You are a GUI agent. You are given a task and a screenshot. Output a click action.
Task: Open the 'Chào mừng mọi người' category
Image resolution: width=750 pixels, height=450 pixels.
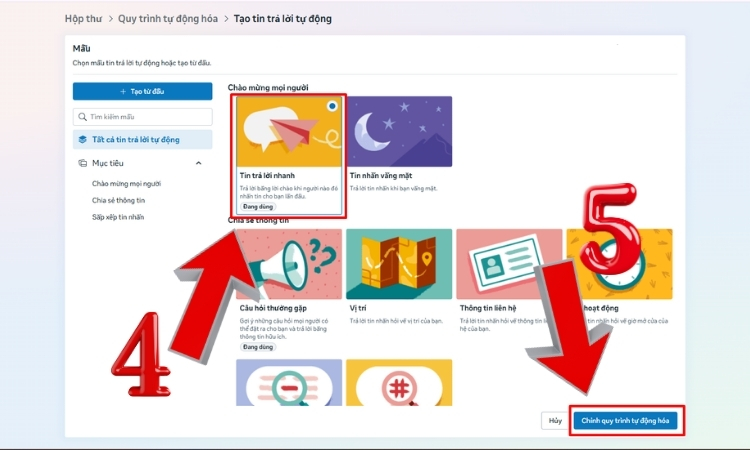point(126,184)
